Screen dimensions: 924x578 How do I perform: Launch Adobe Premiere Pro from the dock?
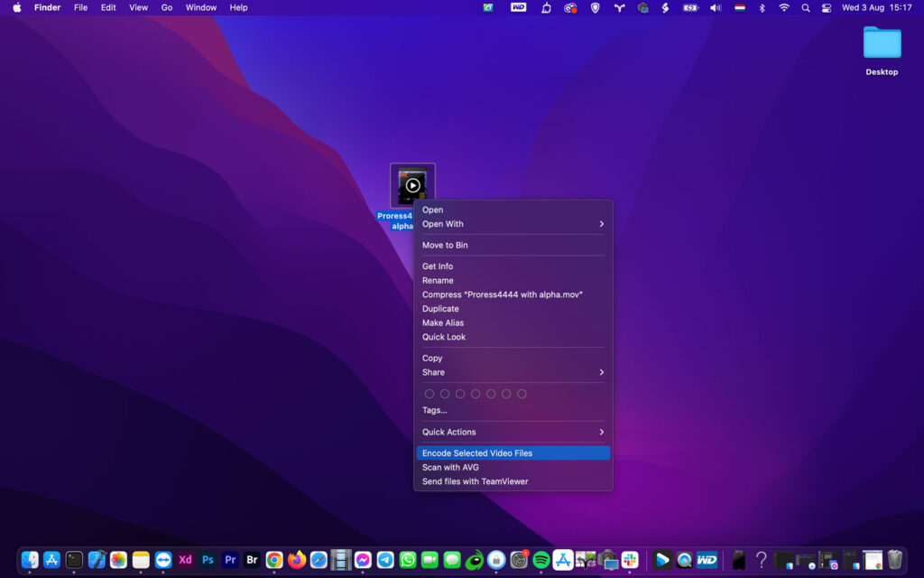tap(230, 560)
